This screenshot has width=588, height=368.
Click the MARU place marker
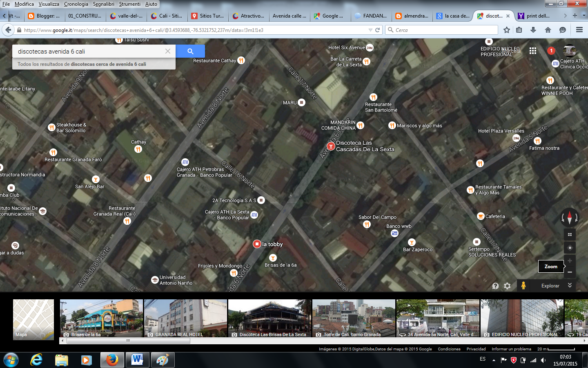(301, 103)
